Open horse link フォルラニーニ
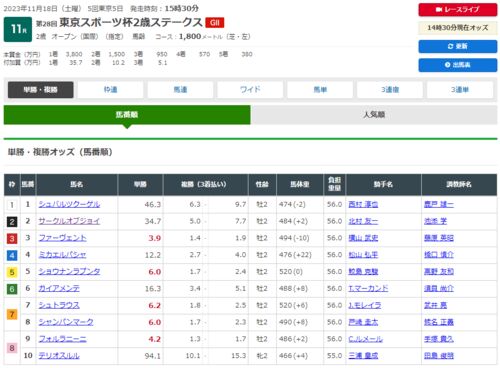This screenshot has height=368, width=500. pyautogui.click(x=62, y=339)
